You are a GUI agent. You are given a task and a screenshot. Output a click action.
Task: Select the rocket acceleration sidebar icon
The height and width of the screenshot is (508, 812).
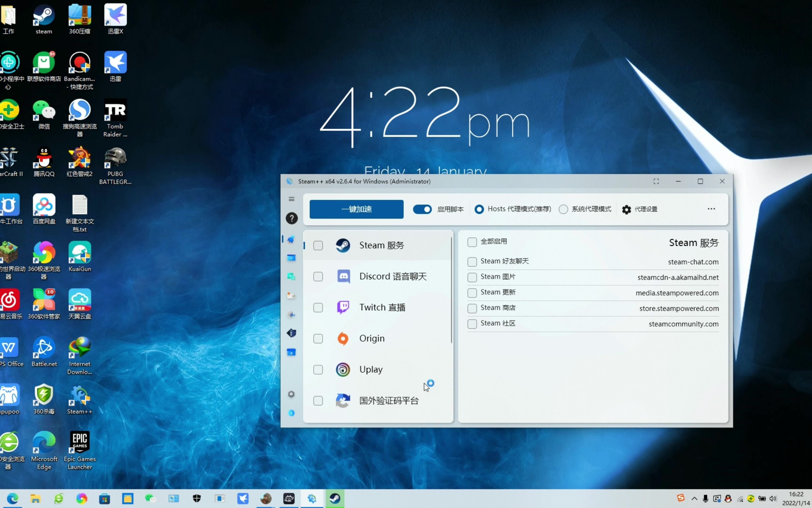coord(291,239)
